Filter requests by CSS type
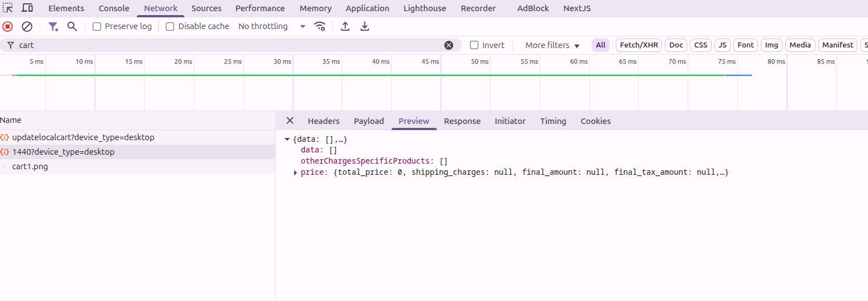Screen dimensions: 868x301 click(x=701, y=45)
